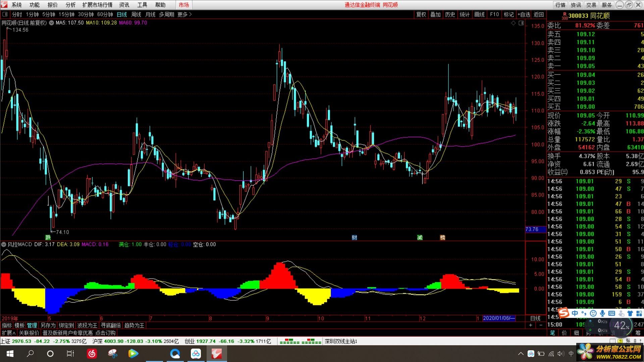The image size is (644, 362).
Task: Click 市场 button in title bar
Action: (x=184, y=5)
